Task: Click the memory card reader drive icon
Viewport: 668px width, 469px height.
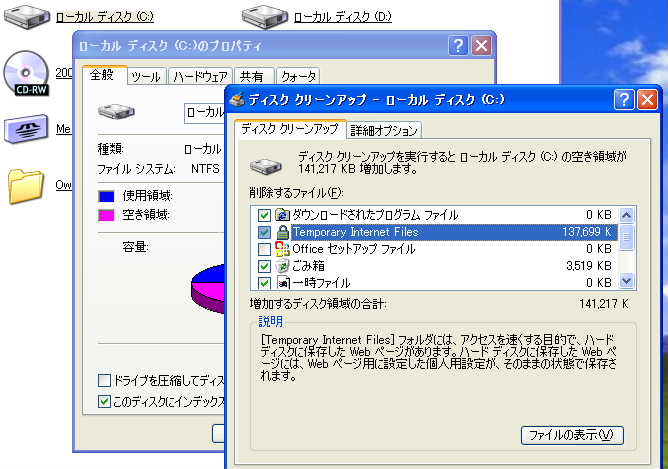Action: tap(26, 128)
